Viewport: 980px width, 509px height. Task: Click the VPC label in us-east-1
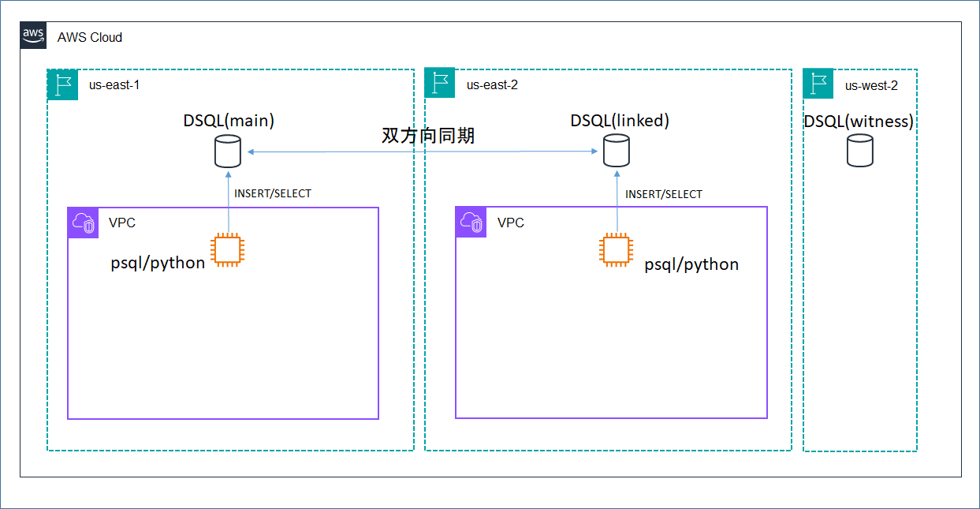coord(122,223)
